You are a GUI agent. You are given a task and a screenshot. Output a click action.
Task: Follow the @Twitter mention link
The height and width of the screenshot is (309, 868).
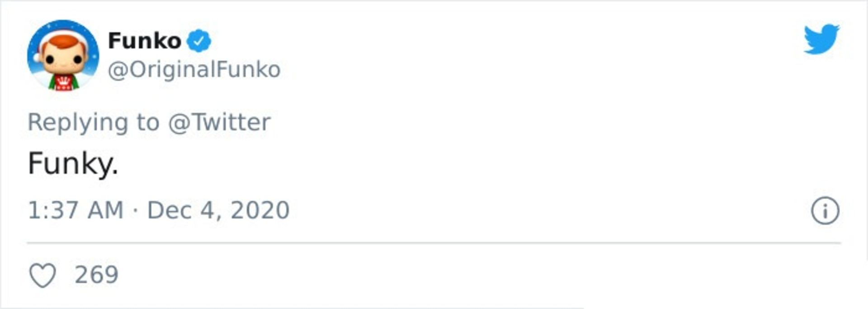point(219,122)
